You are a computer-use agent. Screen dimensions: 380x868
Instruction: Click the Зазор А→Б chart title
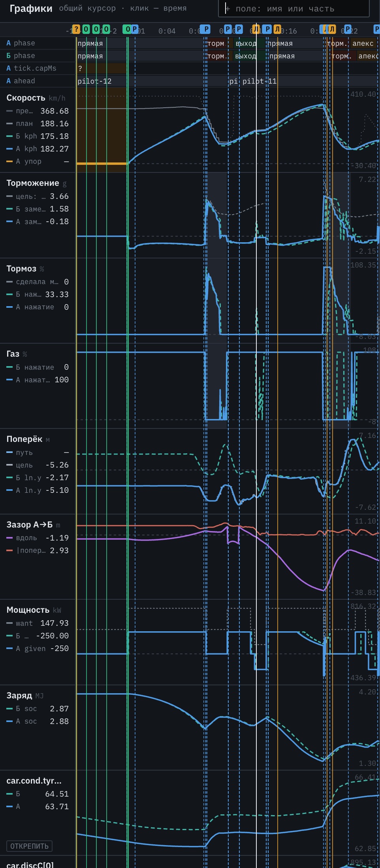[30, 525]
